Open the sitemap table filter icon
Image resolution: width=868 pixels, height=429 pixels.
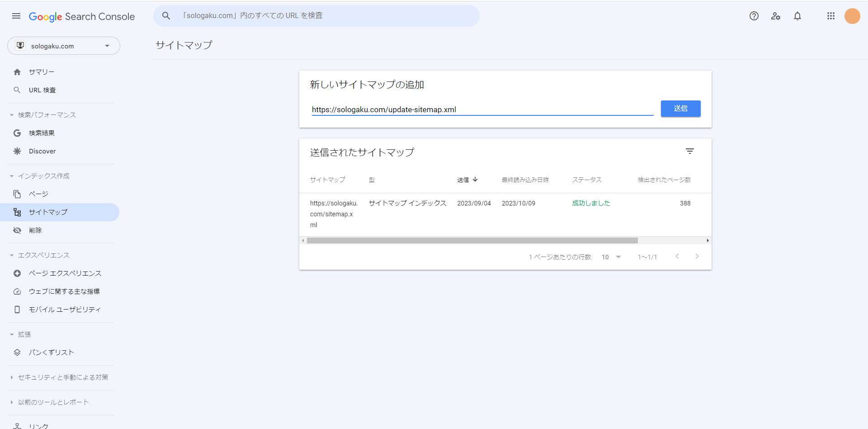(689, 152)
